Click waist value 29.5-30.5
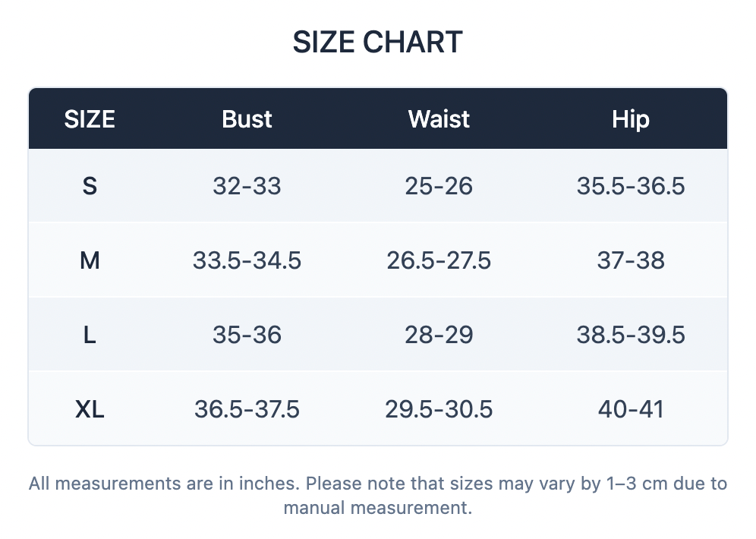The height and width of the screenshot is (539, 756). [439, 409]
